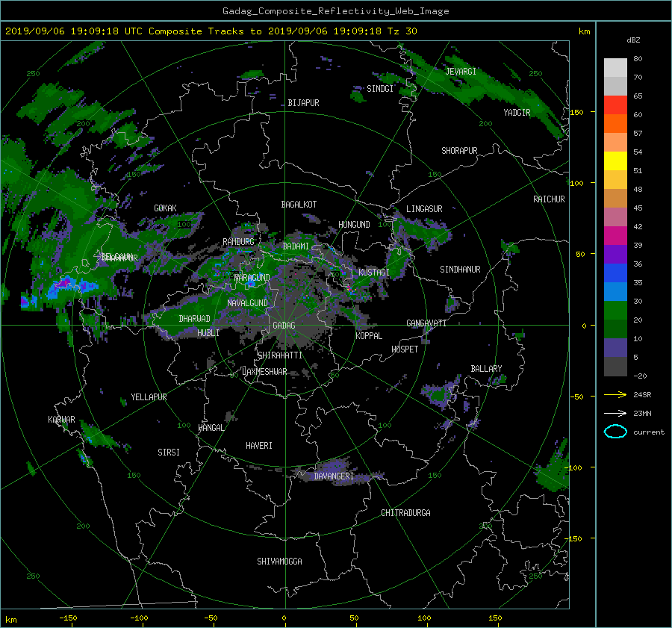Screen dimensions: 672x628
Task: Click the SHIVAMOGGA label
Action: [x=279, y=561]
